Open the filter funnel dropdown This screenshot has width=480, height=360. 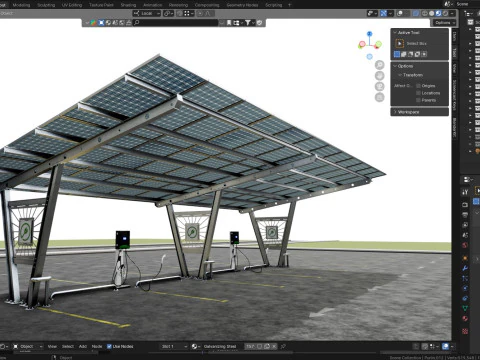coord(249,23)
